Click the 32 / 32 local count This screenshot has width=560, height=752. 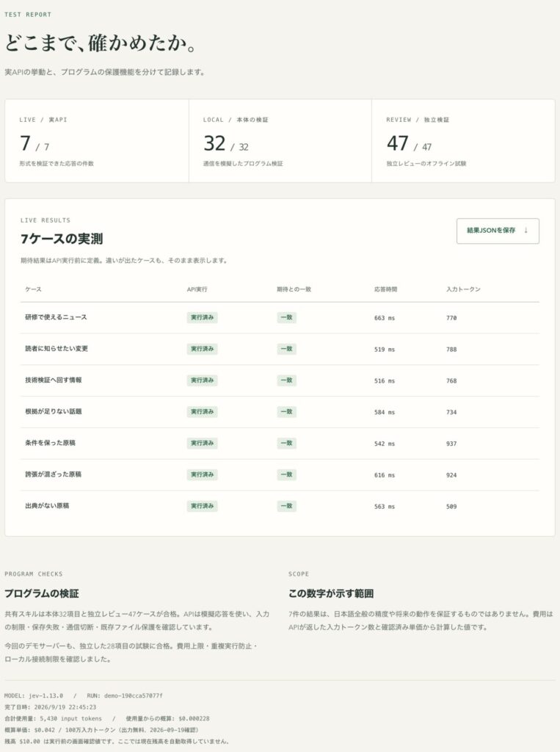pos(226,144)
